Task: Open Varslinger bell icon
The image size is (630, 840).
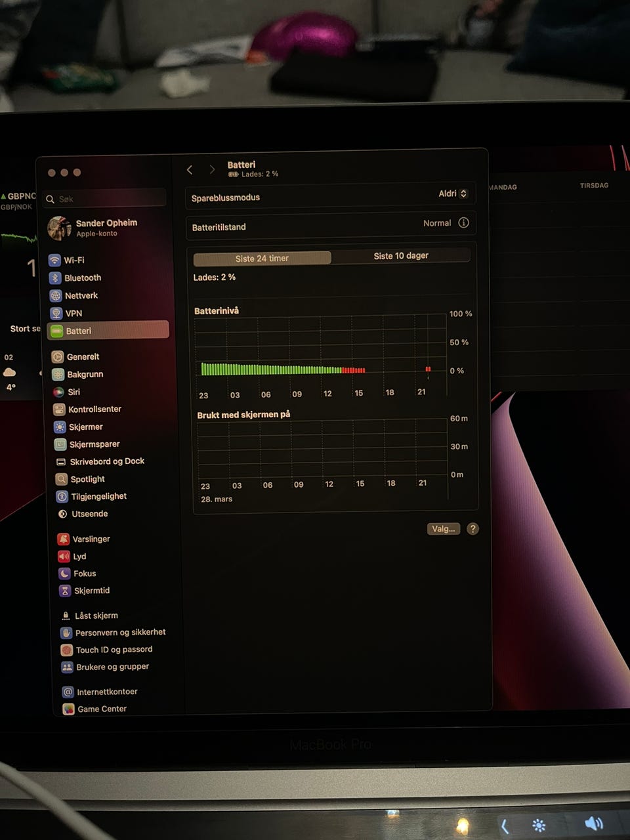Action: (64, 539)
